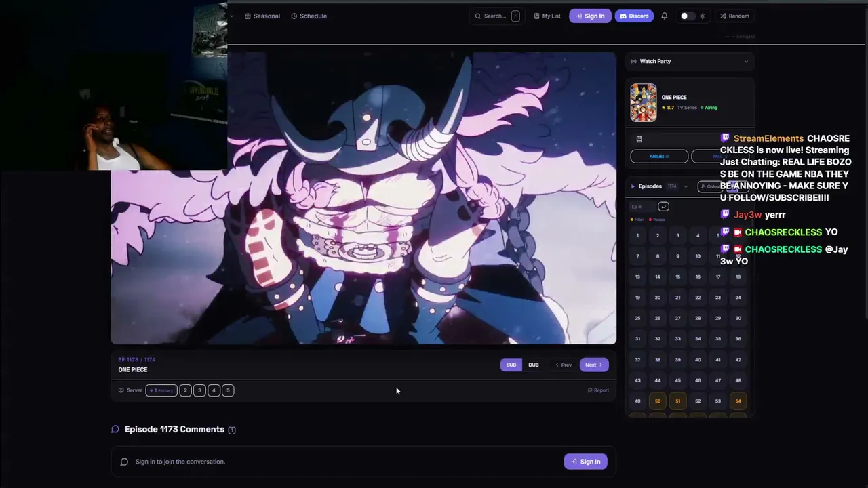
Task: Select episode 1 in the episode grid
Action: (x=637, y=236)
